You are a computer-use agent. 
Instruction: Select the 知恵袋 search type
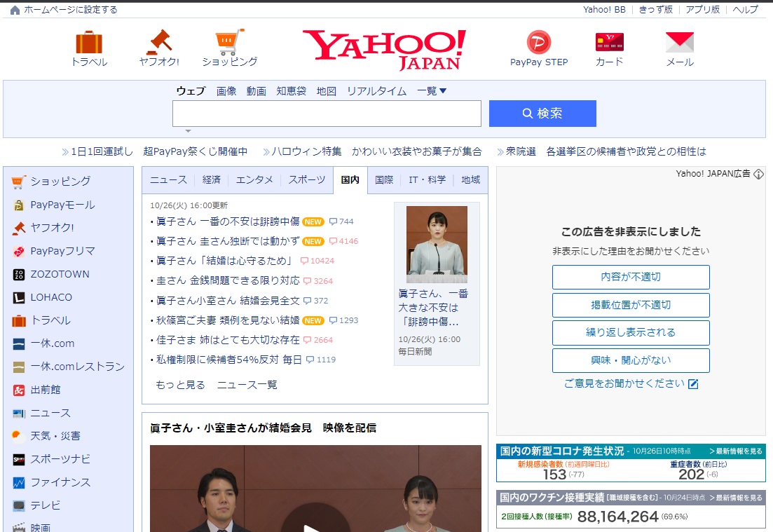click(x=292, y=91)
